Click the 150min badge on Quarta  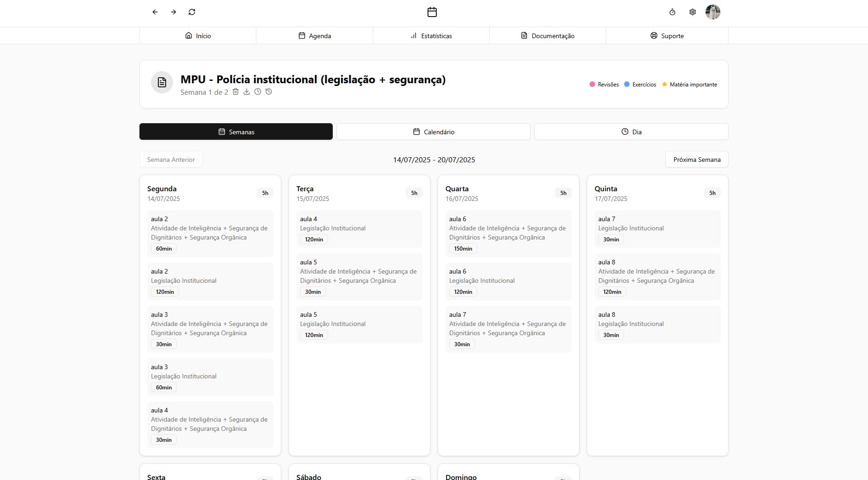(x=463, y=249)
